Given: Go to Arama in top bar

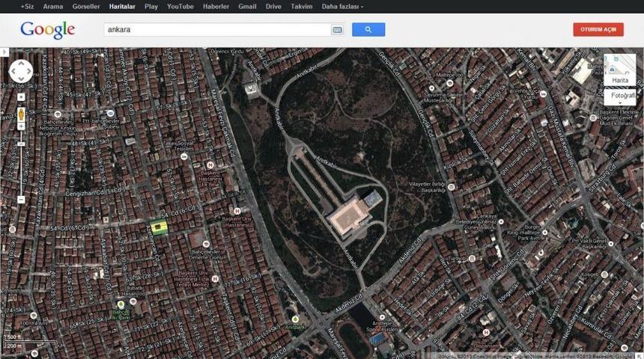Looking at the screenshot, I should (53, 7).
